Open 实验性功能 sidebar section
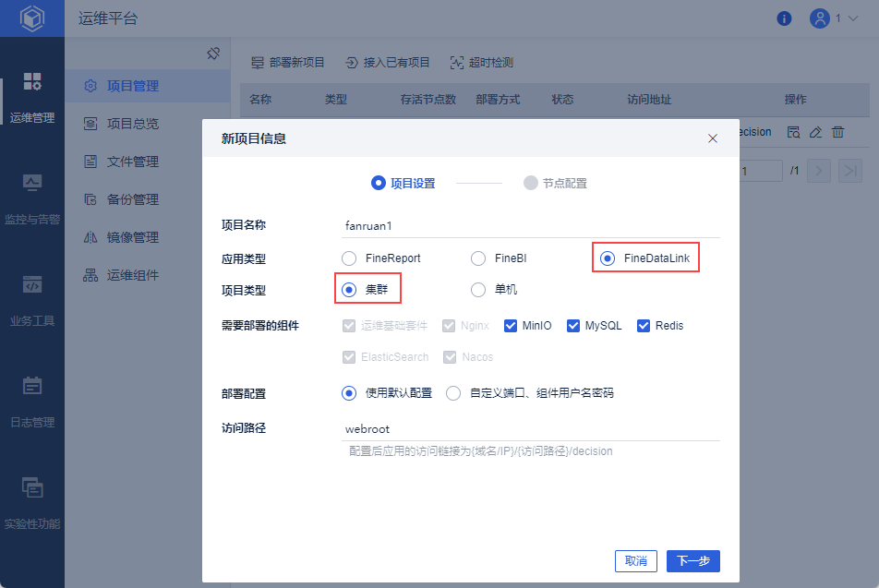The height and width of the screenshot is (588, 879). [x=32, y=504]
